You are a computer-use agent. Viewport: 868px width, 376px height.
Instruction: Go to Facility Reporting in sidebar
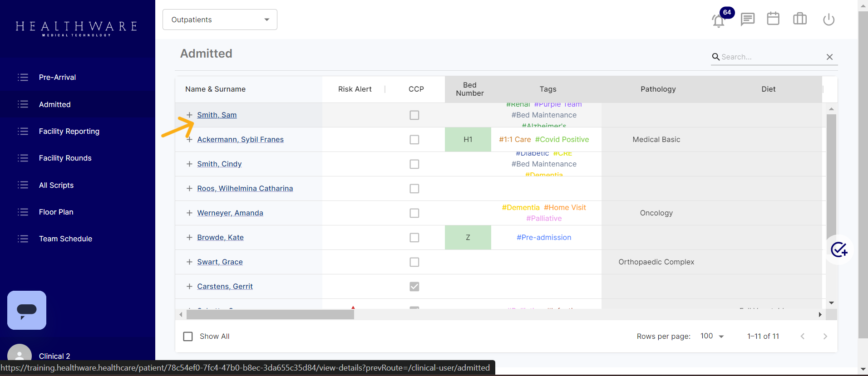(69, 132)
